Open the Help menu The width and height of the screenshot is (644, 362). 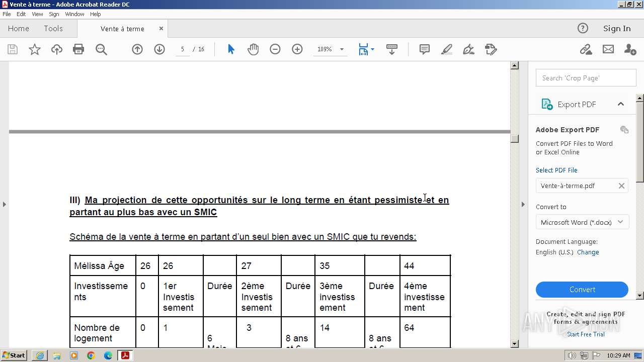[x=96, y=14]
